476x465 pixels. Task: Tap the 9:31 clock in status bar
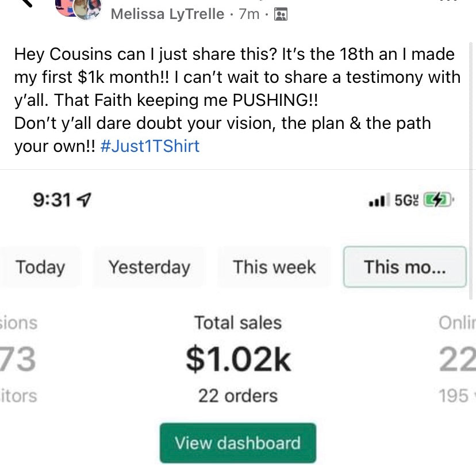[x=53, y=200]
